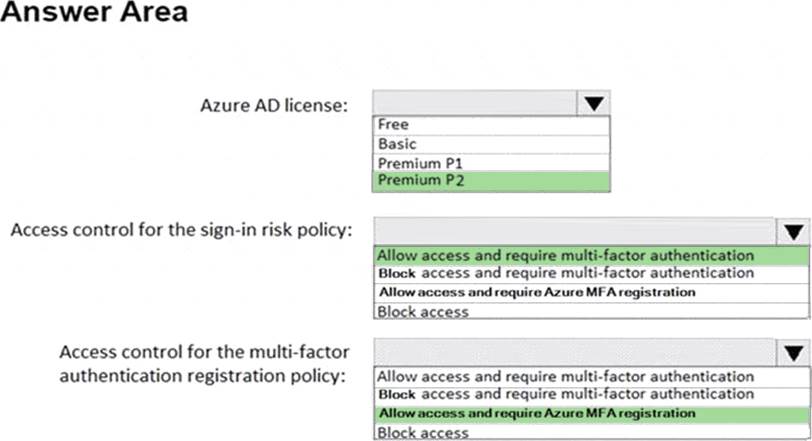Choose 'Block access and require multi-factor authentication' for sign-in risk
This screenshot has width=812, height=441.
point(565,273)
